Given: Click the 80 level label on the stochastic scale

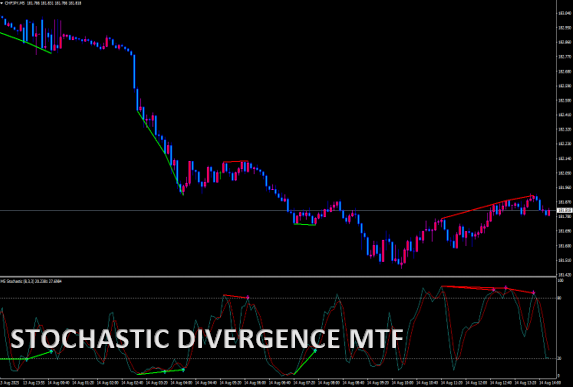Looking at the screenshot, I should (x=559, y=298).
